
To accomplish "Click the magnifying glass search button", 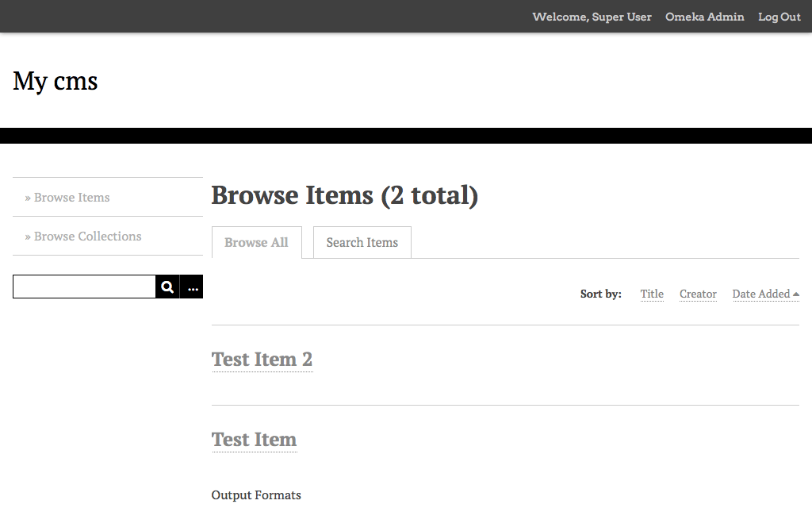I will point(167,287).
